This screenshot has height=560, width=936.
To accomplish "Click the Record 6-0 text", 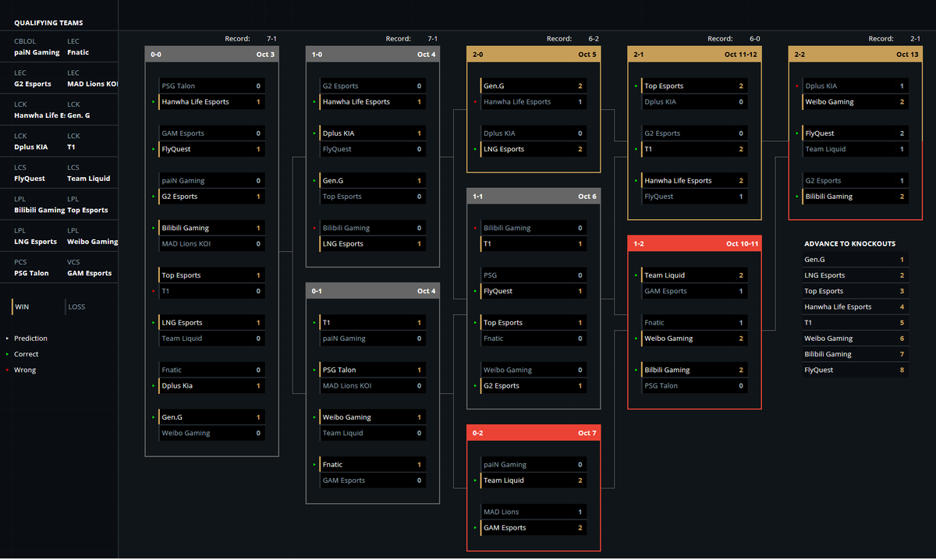I will pos(733,38).
